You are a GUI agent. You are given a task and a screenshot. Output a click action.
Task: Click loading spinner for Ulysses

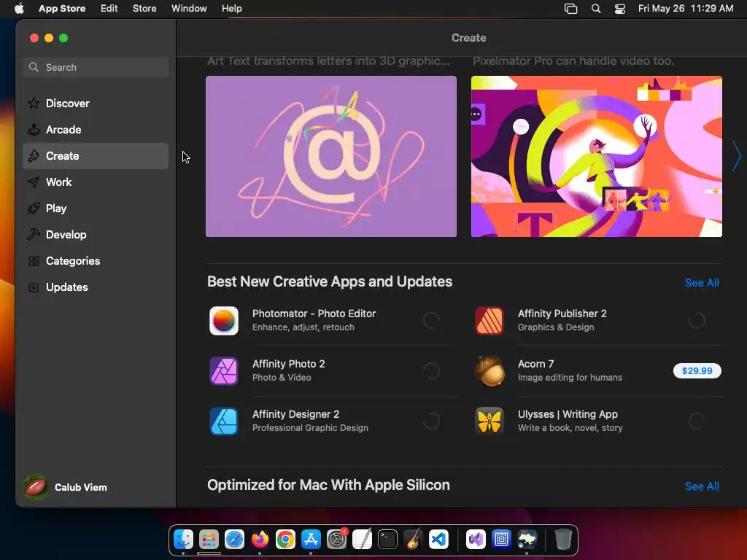point(697,421)
